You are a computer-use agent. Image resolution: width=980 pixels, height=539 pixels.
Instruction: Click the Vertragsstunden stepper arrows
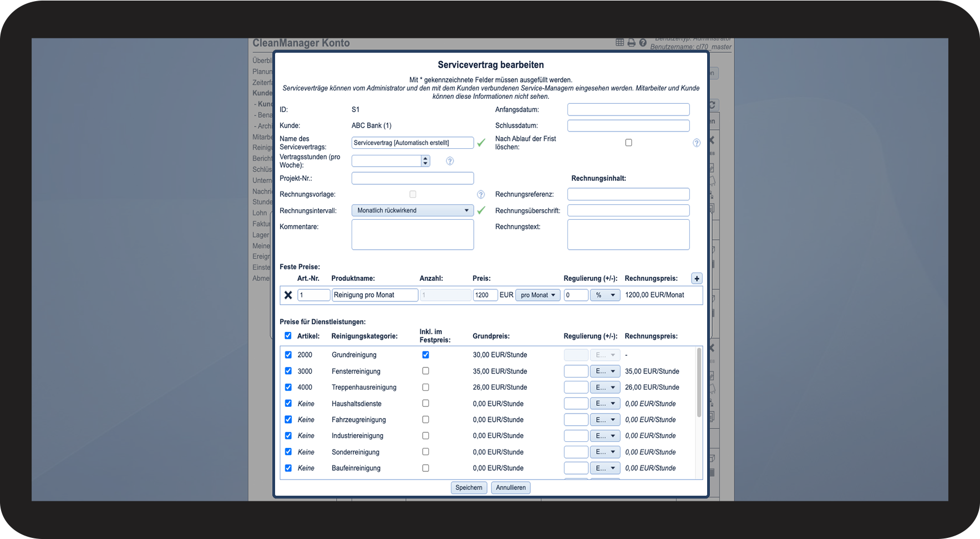(425, 161)
